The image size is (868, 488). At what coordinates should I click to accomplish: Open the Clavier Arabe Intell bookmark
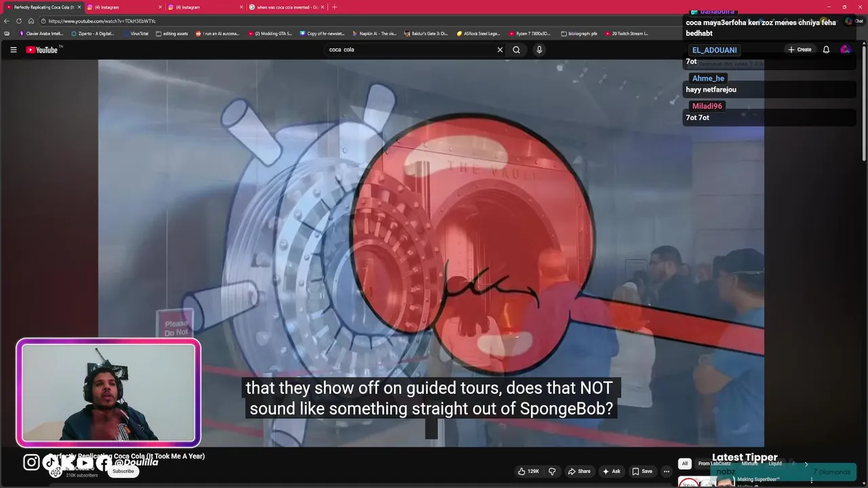41,33
